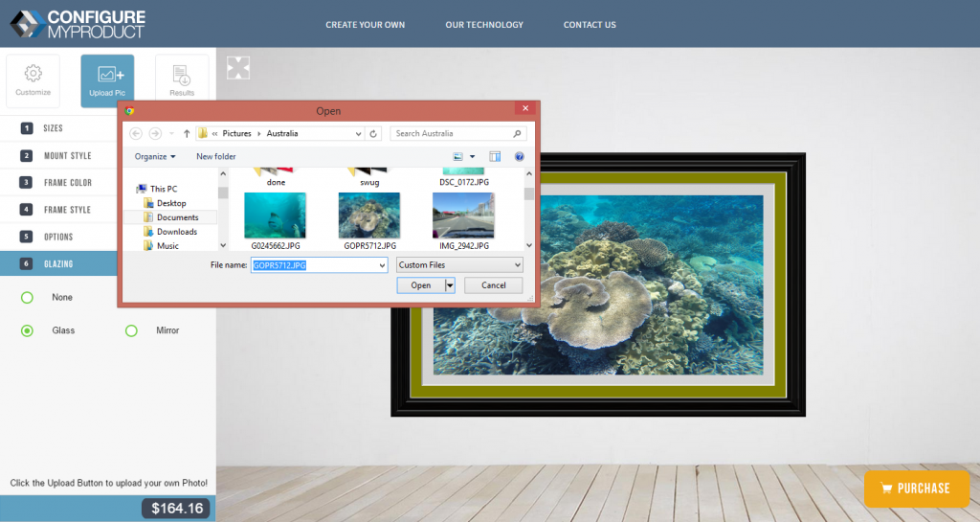The image size is (980, 522).
Task: Expand the view options dropdown arrow
Action: [x=473, y=156]
